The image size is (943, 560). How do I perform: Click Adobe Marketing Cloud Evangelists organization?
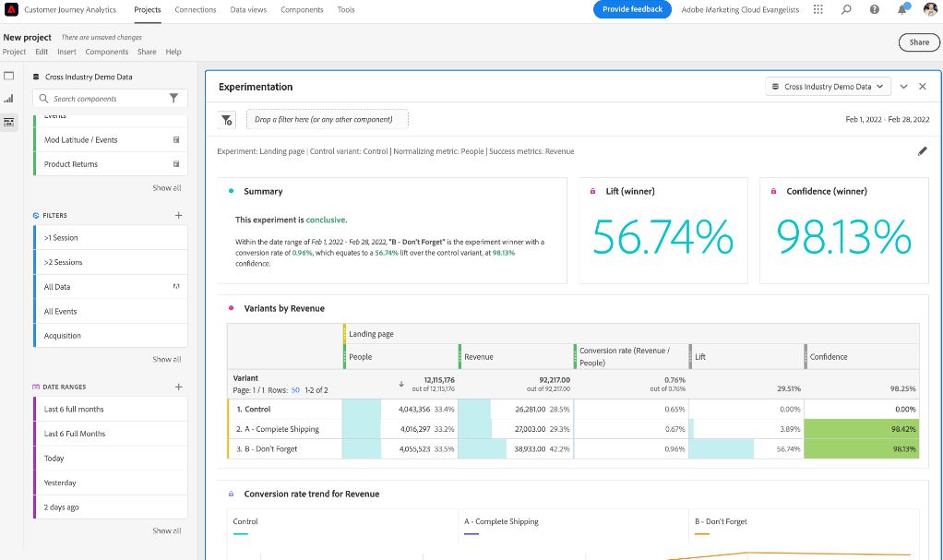[x=740, y=9]
